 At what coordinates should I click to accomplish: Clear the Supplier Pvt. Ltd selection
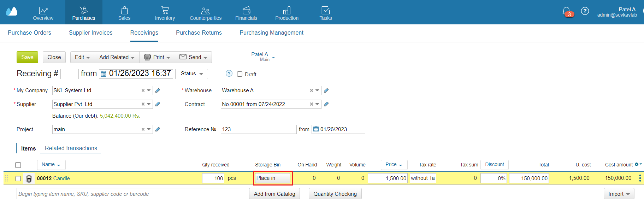point(143,104)
